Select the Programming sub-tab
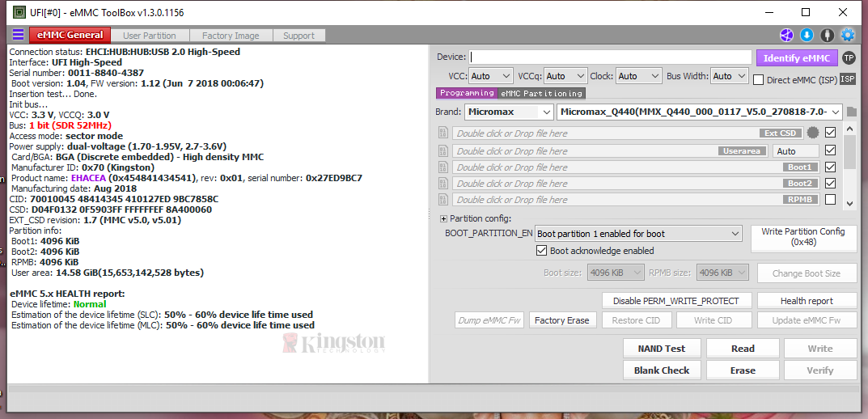This screenshot has width=868, height=419. click(468, 93)
